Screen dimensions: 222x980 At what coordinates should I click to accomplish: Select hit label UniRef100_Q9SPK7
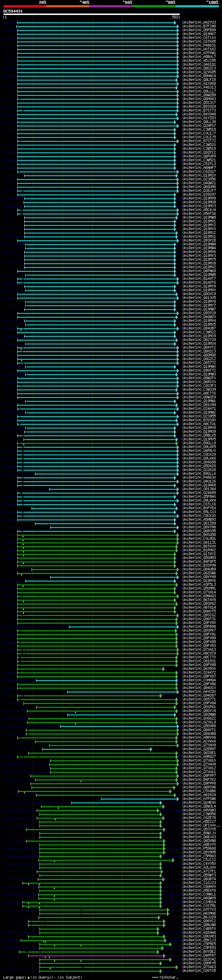199,630
